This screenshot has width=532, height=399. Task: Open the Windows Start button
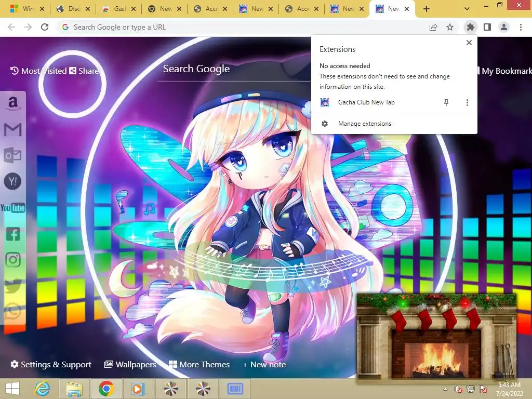tap(13, 389)
